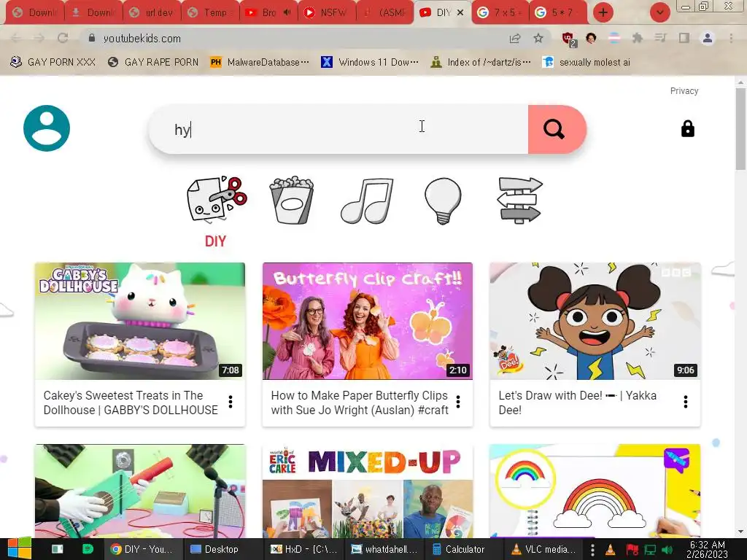Open the Index of /~dartz bookmark

480,62
